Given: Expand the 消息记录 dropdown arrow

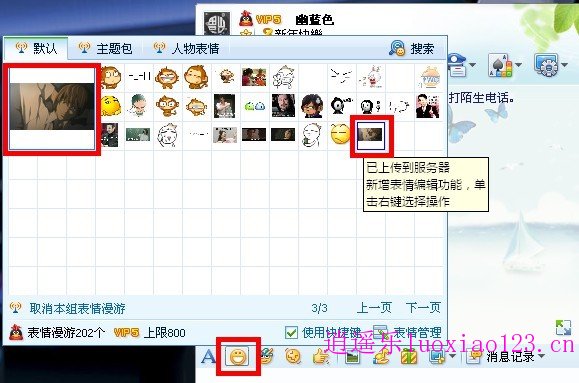Looking at the screenshot, I should [x=542, y=356].
